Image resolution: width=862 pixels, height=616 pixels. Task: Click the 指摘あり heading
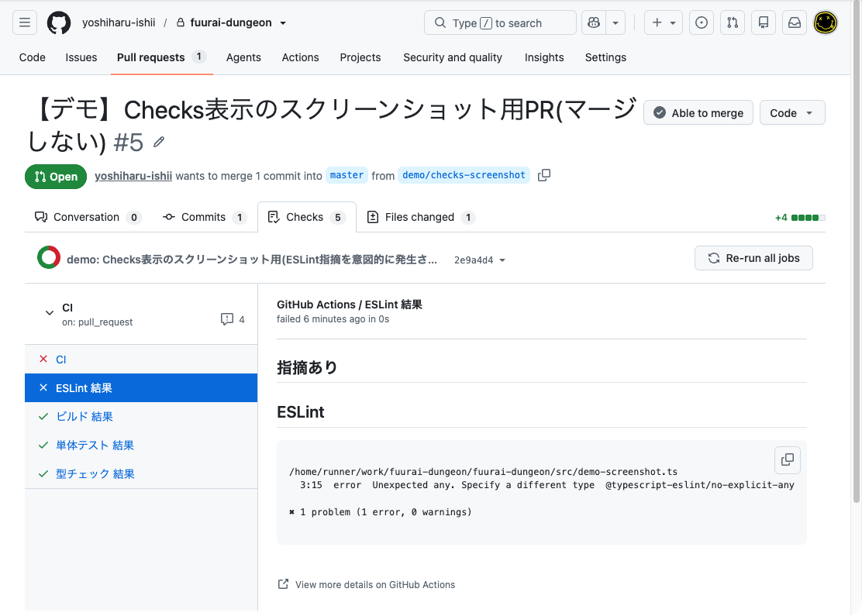coord(307,367)
